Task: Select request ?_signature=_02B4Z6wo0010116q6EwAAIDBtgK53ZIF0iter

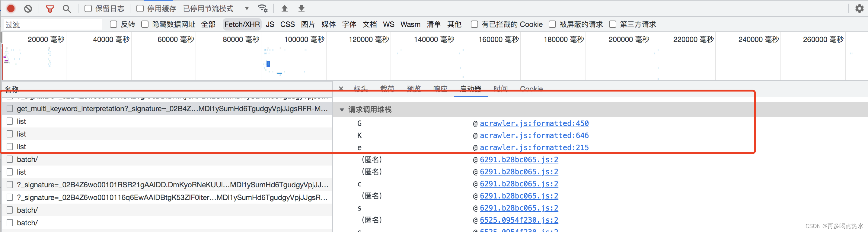Action: click(x=167, y=197)
